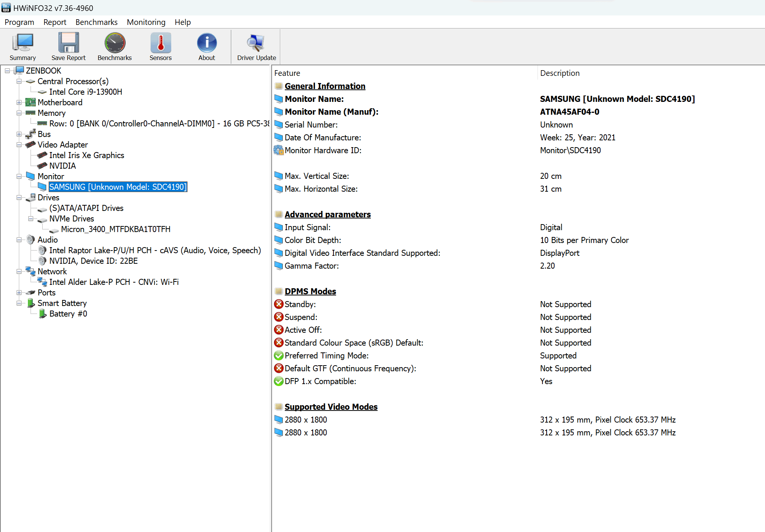Click the Advanced parameters heading
The height and width of the screenshot is (532, 765).
point(327,214)
